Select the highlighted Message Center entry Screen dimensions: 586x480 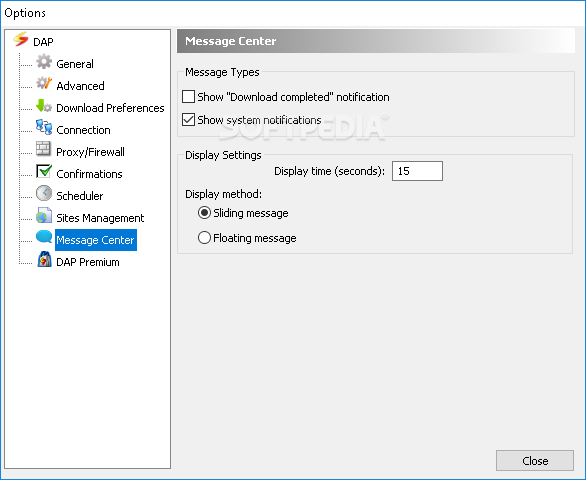coord(95,240)
